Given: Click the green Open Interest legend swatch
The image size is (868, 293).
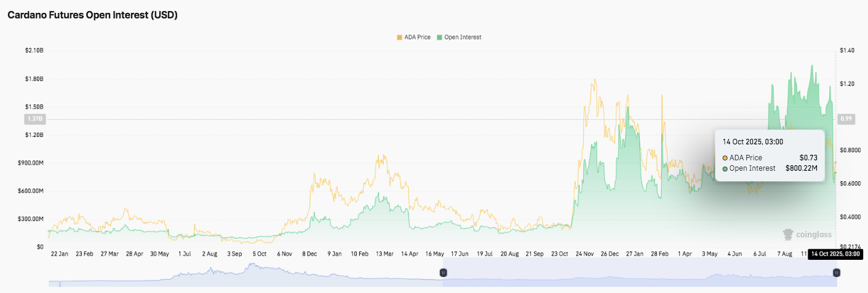Looking at the screenshot, I should click(x=439, y=37).
